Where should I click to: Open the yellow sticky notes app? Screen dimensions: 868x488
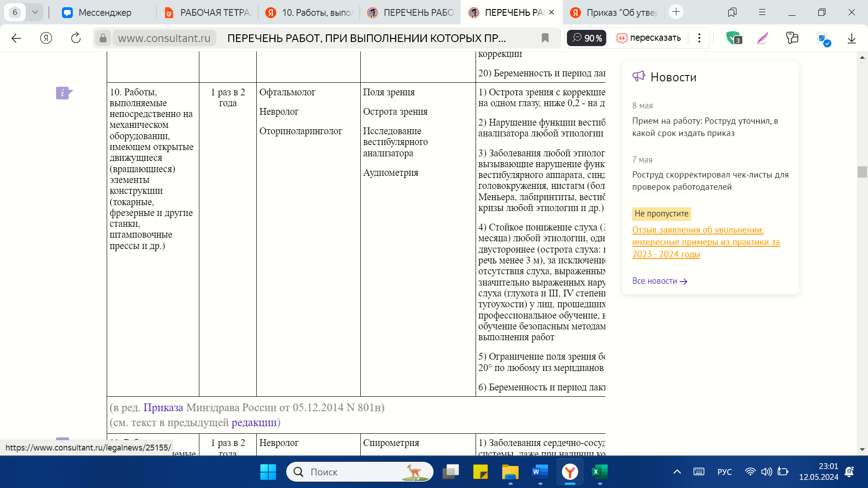click(x=481, y=472)
